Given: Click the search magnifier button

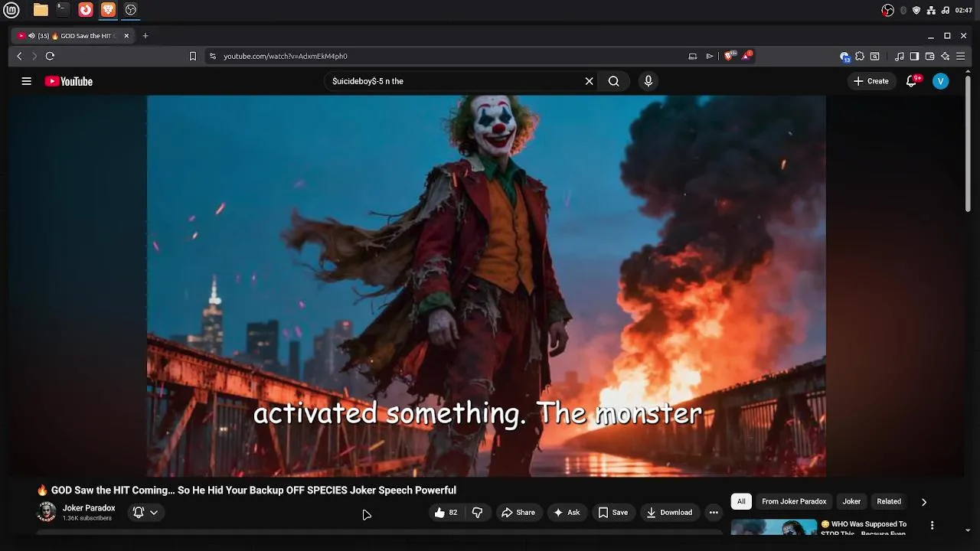Looking at the screenshot, I should pos(613,81).
